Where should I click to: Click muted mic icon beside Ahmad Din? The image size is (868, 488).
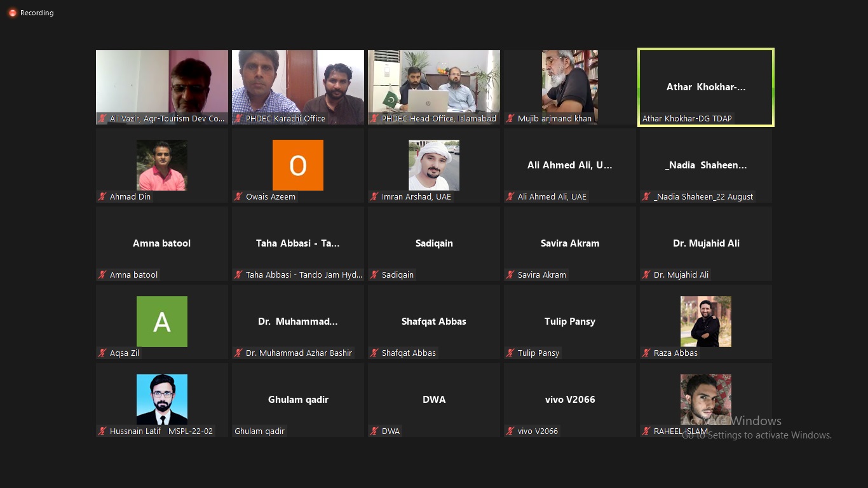102,197
